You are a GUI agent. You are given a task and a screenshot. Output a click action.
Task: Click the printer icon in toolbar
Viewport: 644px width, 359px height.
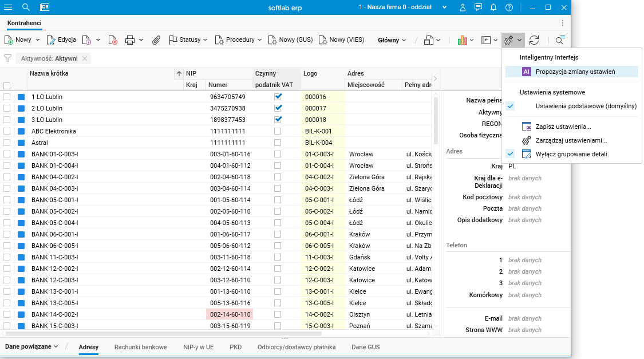[x=130, y=40]
